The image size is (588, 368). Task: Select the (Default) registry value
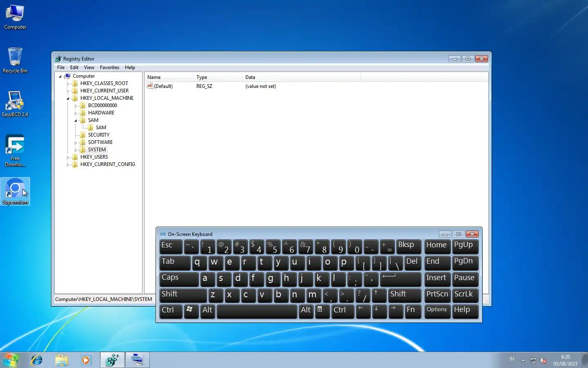click(163, 86)
